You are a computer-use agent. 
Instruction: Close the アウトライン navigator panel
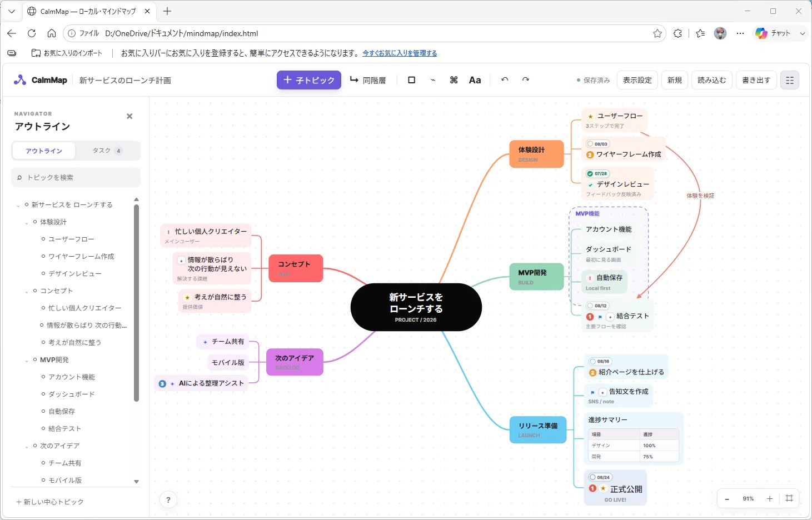click(129, 116)
